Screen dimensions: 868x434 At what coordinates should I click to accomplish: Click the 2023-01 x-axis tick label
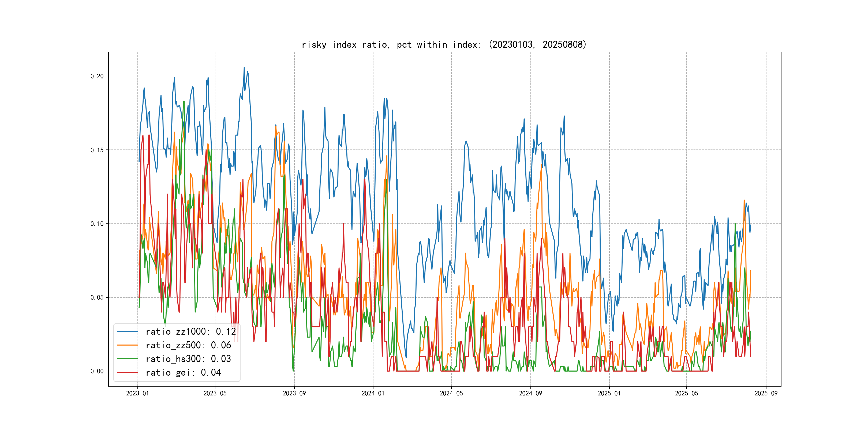click(137, 393)
